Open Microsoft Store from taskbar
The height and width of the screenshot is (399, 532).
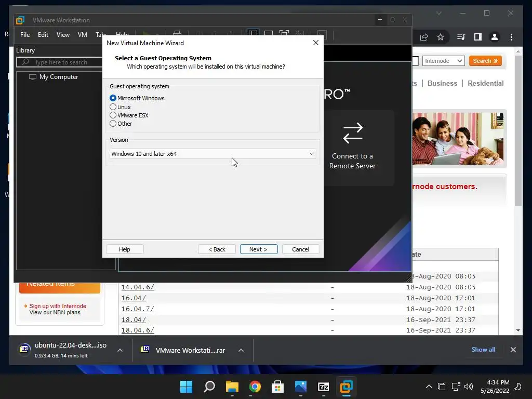[x=277, y=387]
